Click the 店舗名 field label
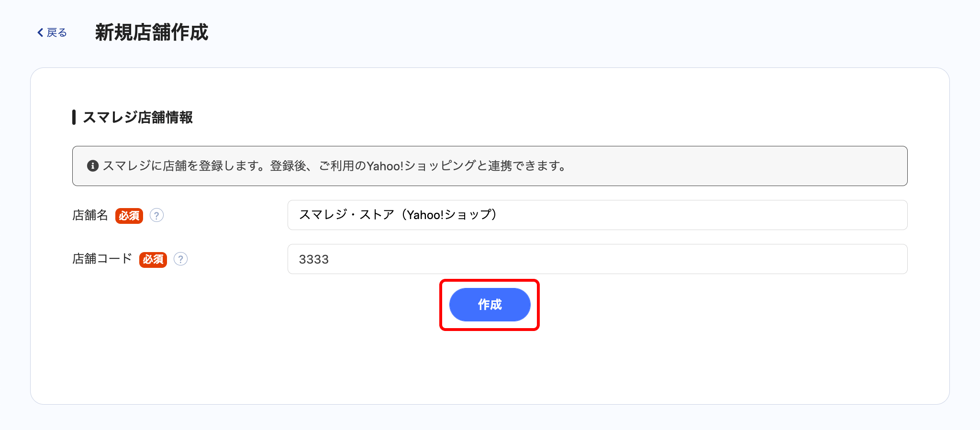 [90, 215]
